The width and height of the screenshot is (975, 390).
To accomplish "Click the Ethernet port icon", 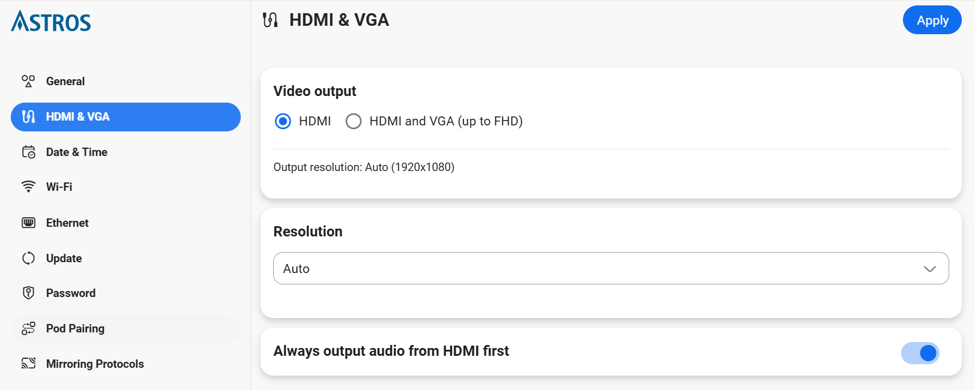I will tap(28, 223).
